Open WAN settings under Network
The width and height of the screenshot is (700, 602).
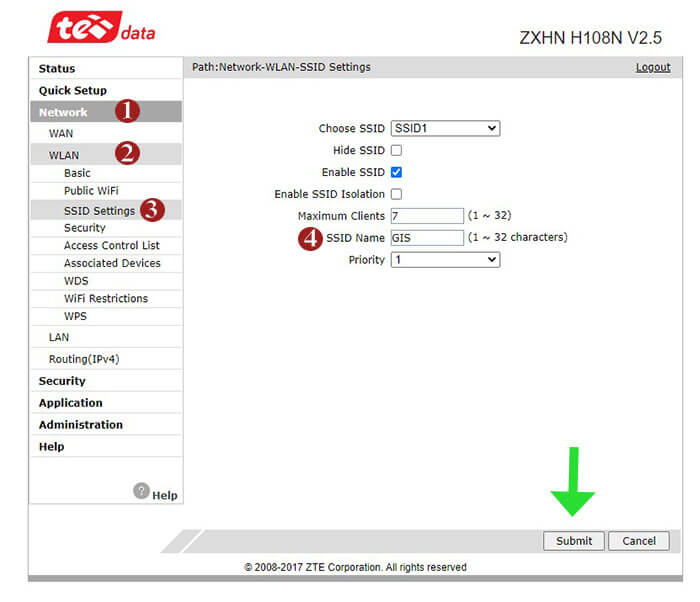pos(60,133)
